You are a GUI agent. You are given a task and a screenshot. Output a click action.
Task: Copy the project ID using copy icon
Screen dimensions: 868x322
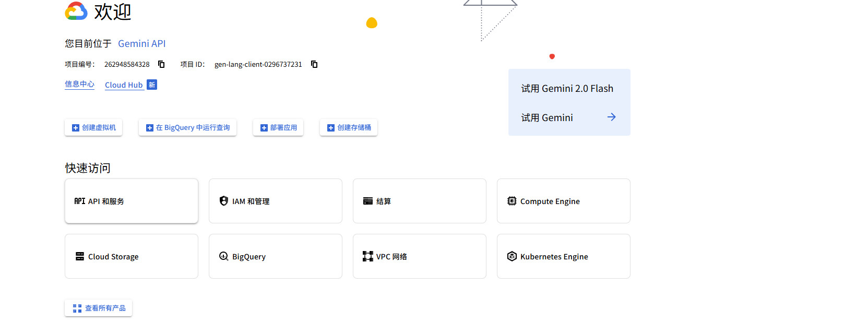pos(314,64)
